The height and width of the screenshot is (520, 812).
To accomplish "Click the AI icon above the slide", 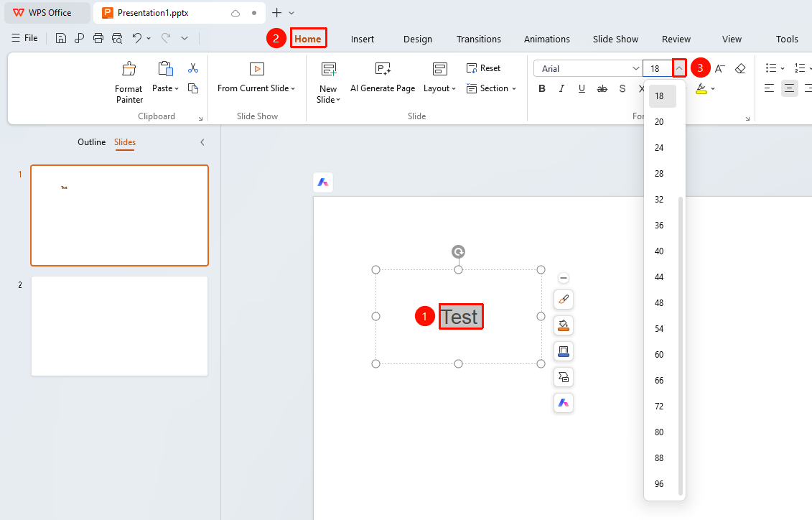I will click(x=323, y=182).
